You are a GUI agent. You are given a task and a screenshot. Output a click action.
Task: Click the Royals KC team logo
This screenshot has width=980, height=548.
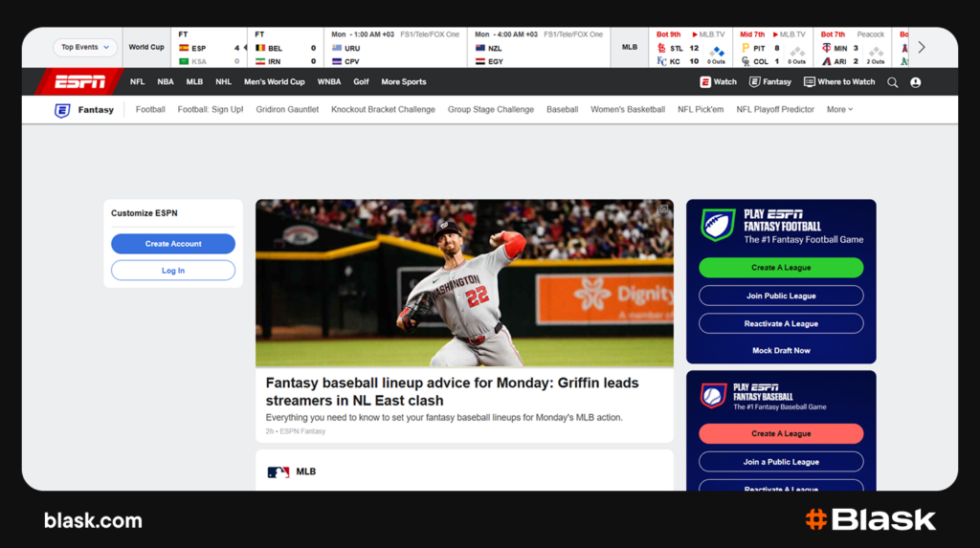(662, 61)
